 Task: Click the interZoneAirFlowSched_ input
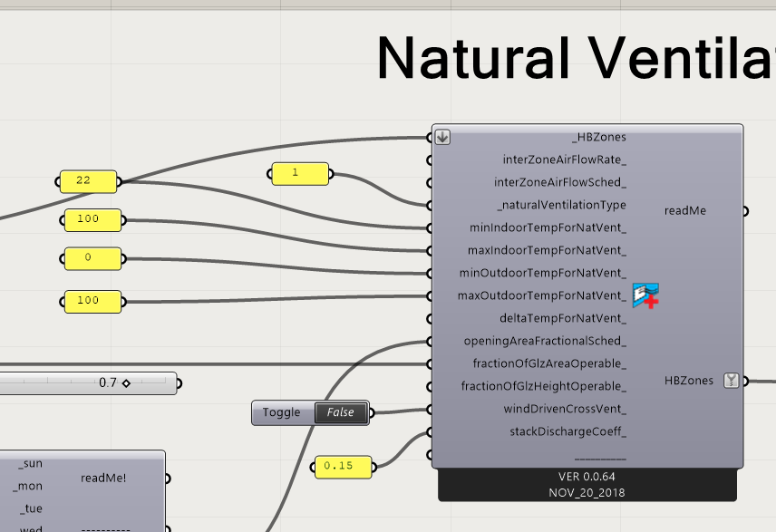pyautogui.click(x=560, y=182)
